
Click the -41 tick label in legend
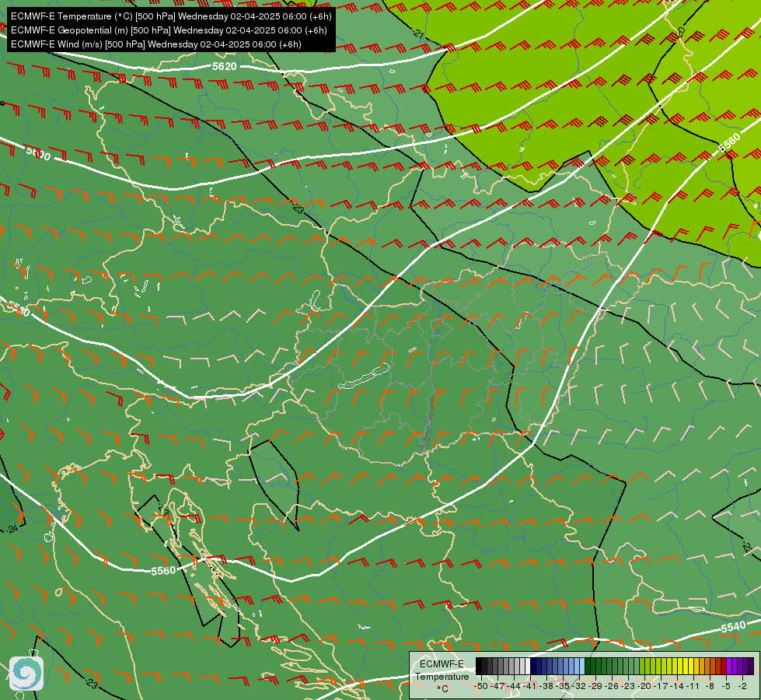(530, 686)
